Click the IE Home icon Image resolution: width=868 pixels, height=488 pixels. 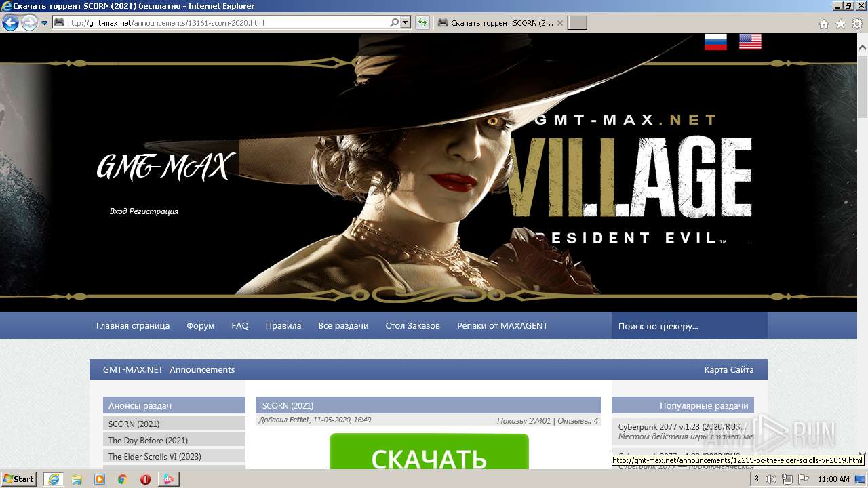point(824,24)
